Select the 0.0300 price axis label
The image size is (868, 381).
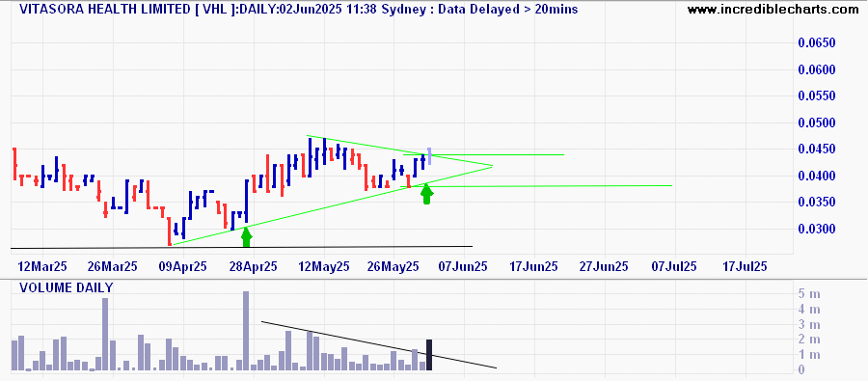[x=817, y=230]
